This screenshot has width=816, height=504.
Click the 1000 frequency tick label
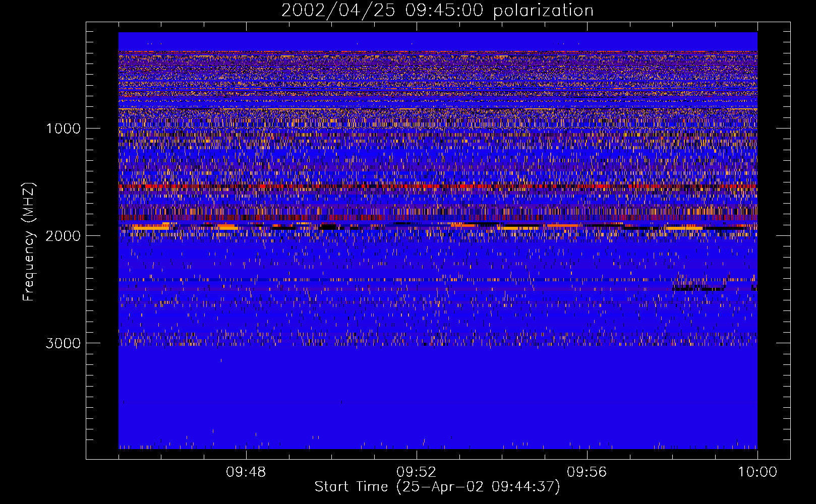63,129
